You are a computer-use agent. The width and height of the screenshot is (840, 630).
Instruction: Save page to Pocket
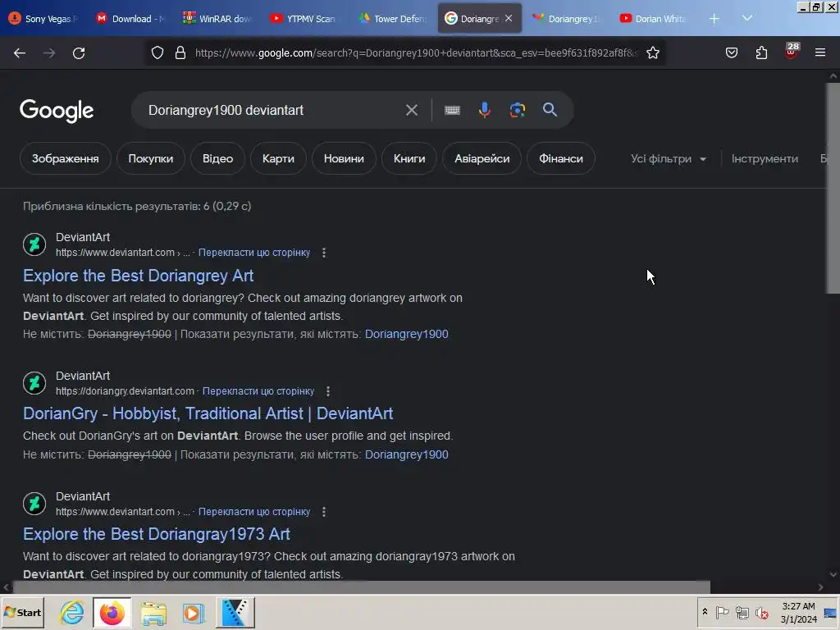click(x=731, y=52)
